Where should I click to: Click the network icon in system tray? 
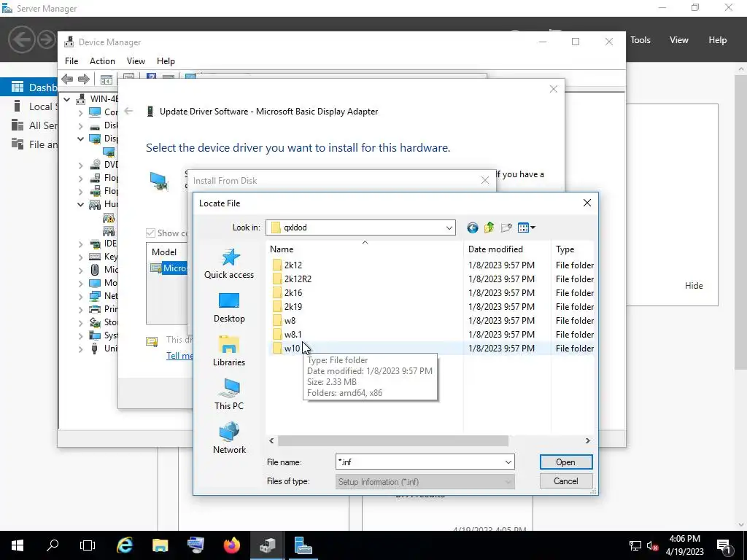coord(635,545)
